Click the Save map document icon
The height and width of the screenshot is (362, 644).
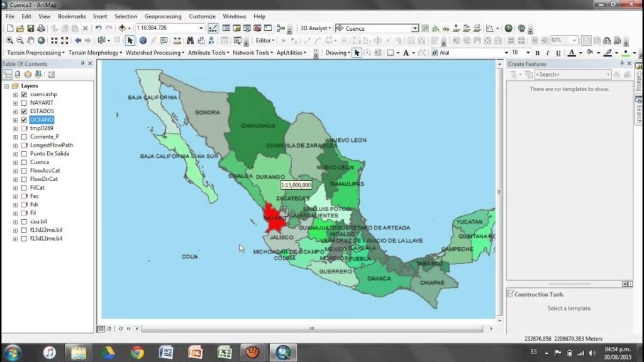[30, 28]
